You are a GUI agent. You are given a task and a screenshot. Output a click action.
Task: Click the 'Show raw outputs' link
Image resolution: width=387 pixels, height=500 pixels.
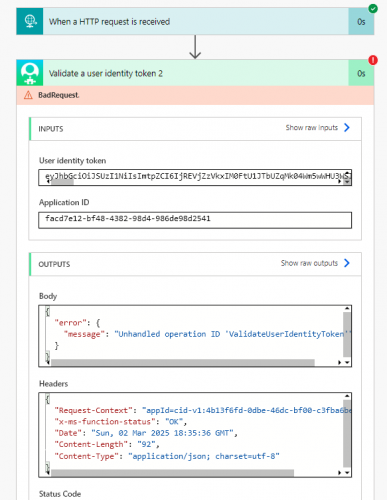[309, 263]
